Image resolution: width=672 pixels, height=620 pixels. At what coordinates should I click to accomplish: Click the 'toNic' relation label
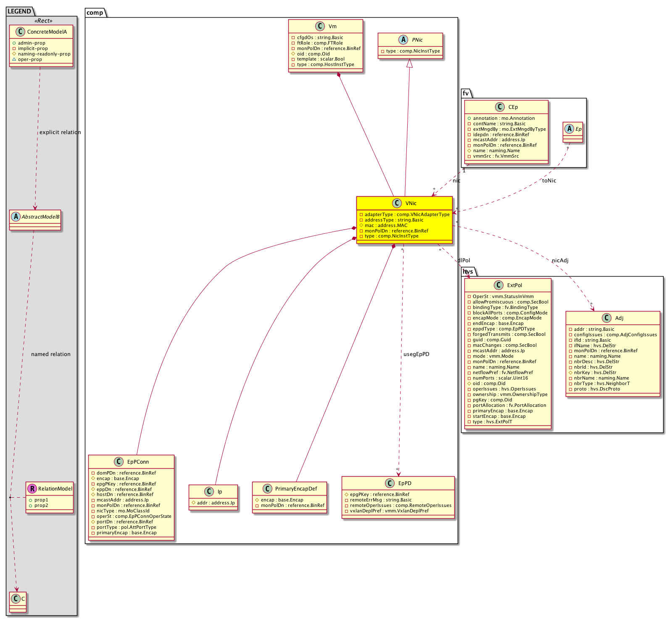549,181
